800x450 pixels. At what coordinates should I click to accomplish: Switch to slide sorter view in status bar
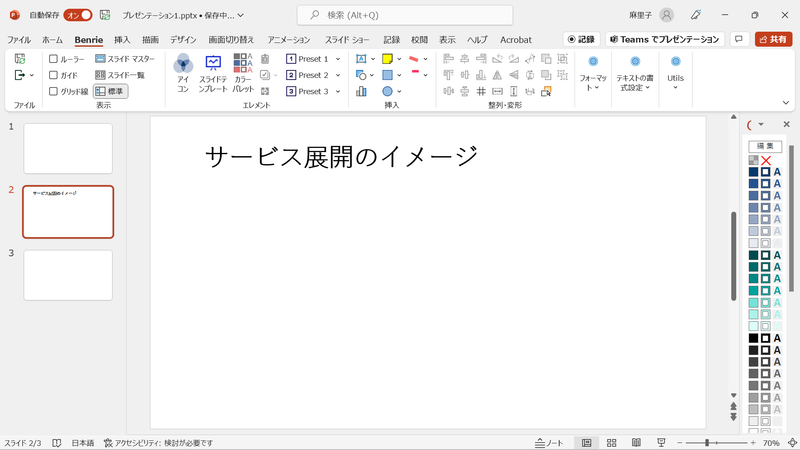click(611, 443)
